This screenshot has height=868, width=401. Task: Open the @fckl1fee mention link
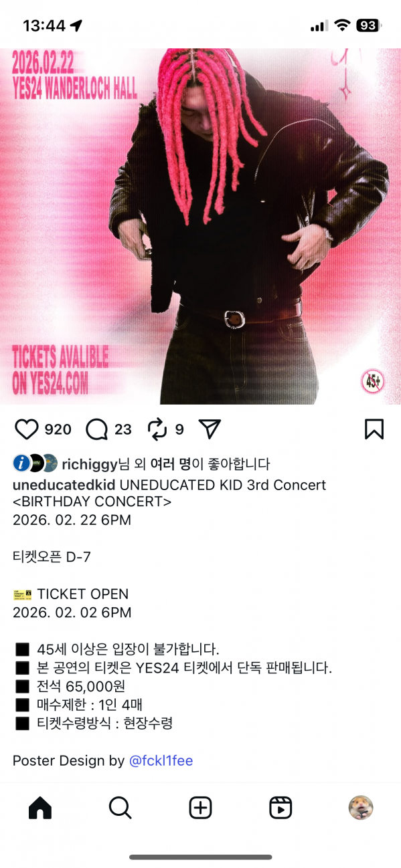pos(161,761)
